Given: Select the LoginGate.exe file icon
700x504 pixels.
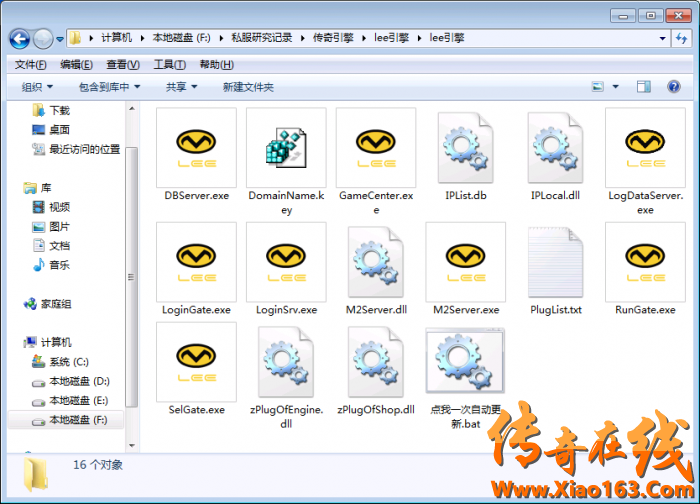Looking at the screenshot, I should click(x=196, y=262).
